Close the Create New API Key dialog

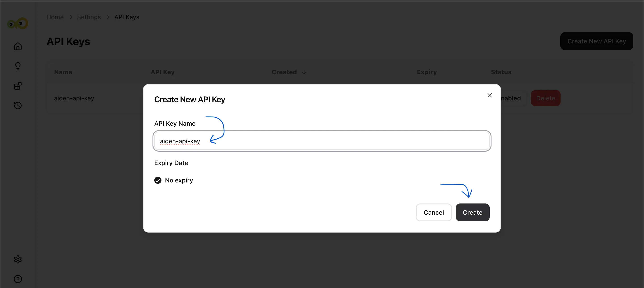(489, 95)
